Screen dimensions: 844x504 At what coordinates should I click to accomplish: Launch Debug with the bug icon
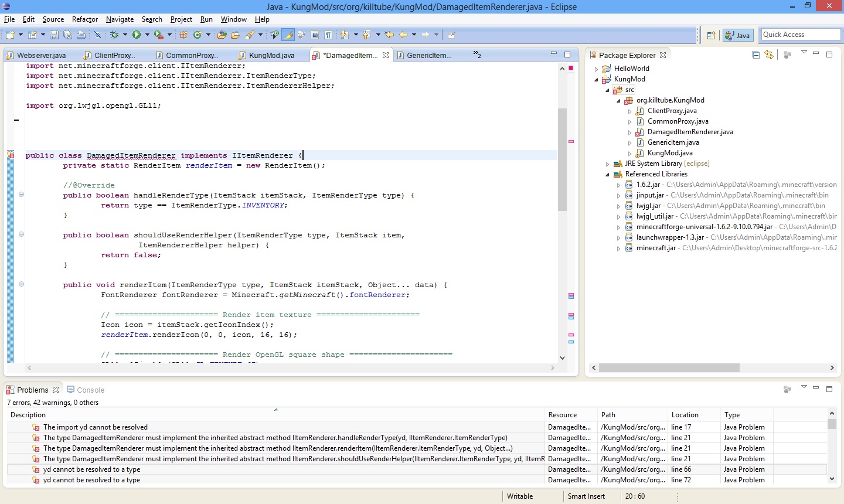[114, 35]
